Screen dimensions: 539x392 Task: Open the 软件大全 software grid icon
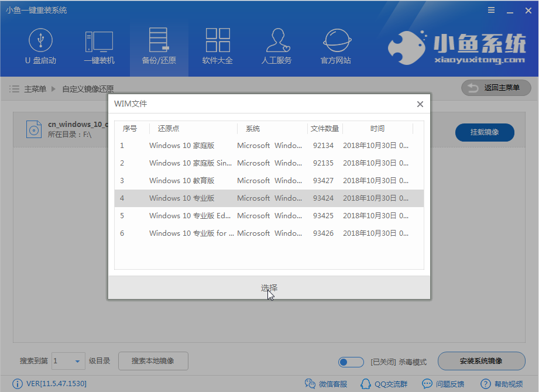[218, 41]
